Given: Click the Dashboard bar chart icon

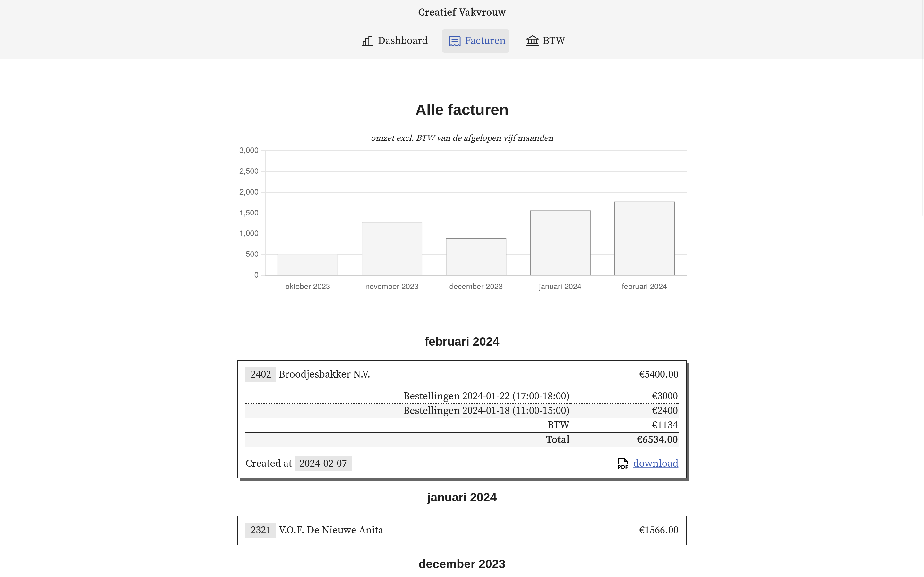Looking at the screenshot, I should [367, 41].
